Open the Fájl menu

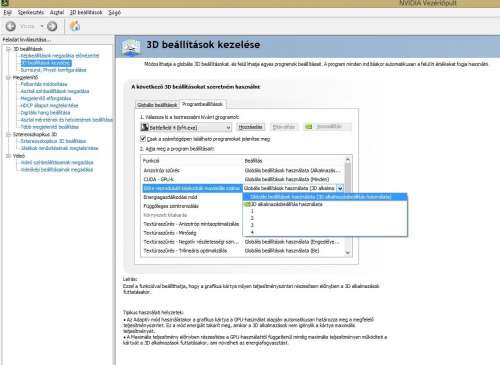7,12
